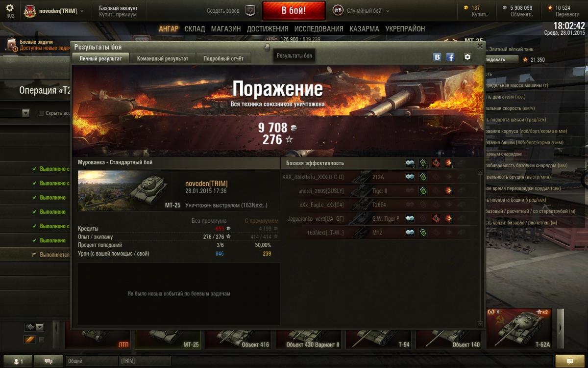Share battle result via Facebook icon
The image size is (588, 368).
pyautogui.click(x=450, y=57)
